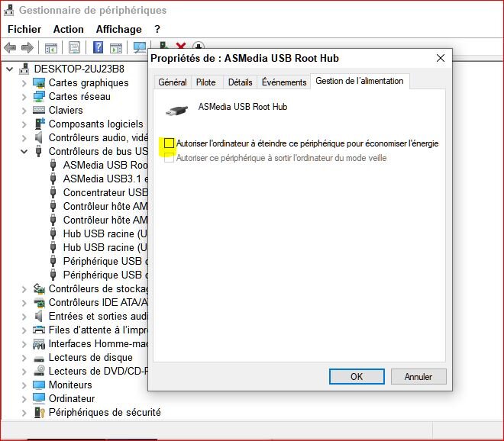Expand the Lecteurs de disque category

pos(24,358)
